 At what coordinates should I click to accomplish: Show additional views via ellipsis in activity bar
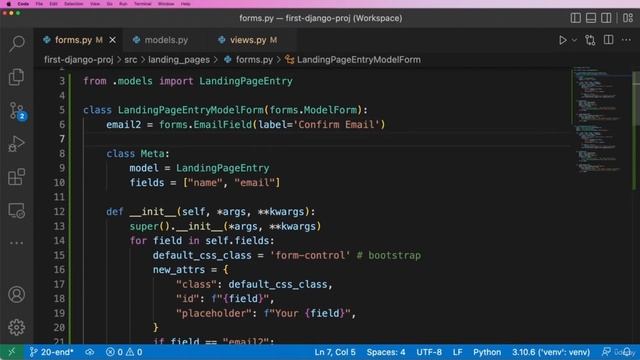click(x=17, y=243)
